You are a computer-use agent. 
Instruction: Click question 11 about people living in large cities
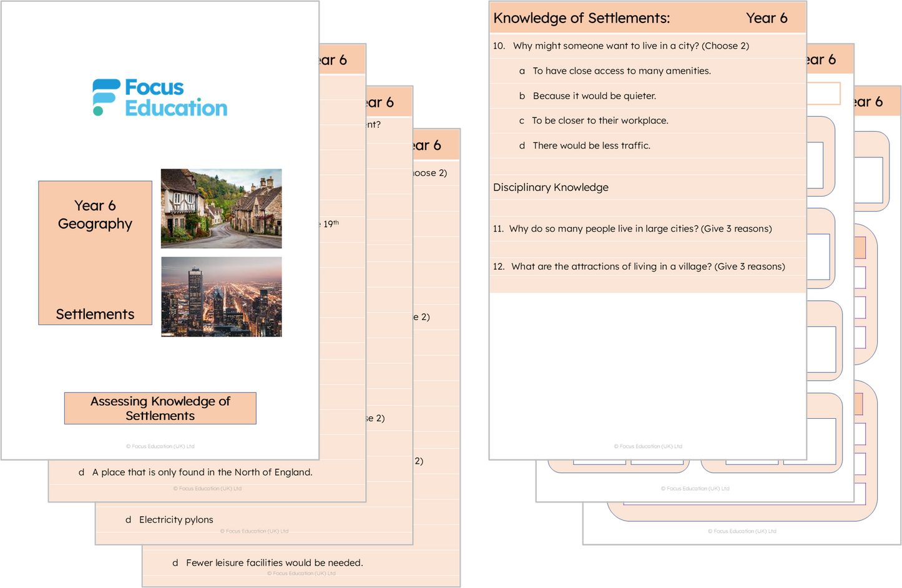coord(632,228)
